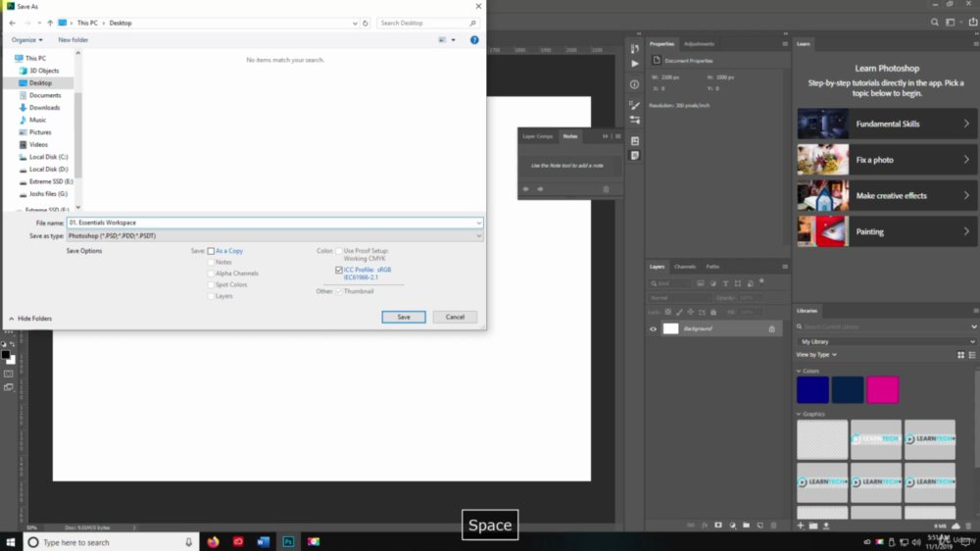Click New folder in the dialog toolbar
Viewport: 980px width, 551px height.
point(73,40)
